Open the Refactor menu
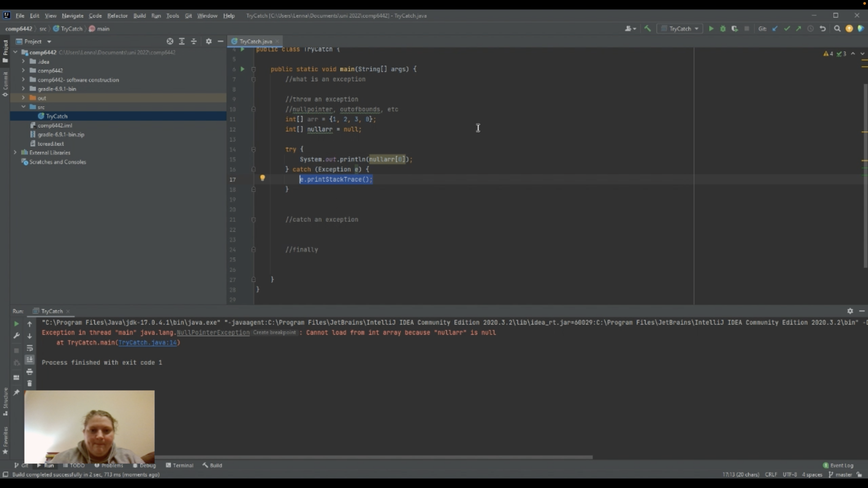 (x=117, y=15)
